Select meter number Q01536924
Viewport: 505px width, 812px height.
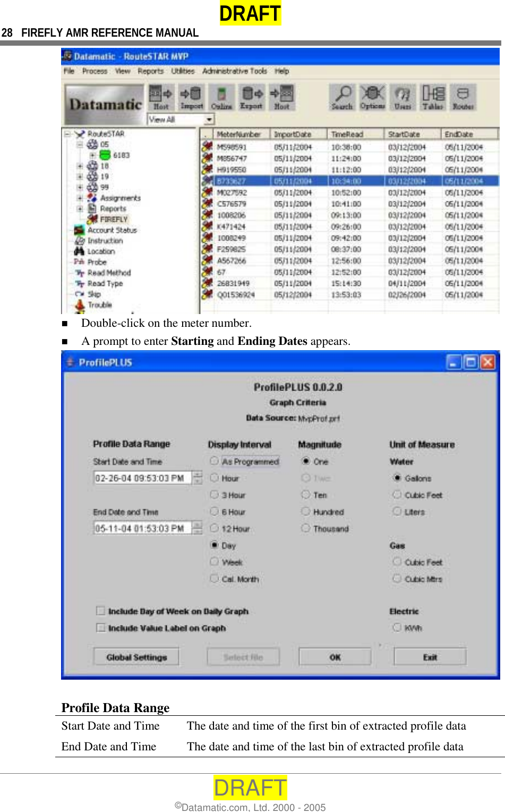click(x=236, y=294)
